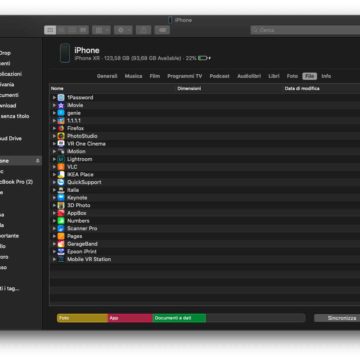360x360 pixels.
Task: Expand the VLC row disclosure triangle
Action: pyautogui.click(x=54, y=167)
